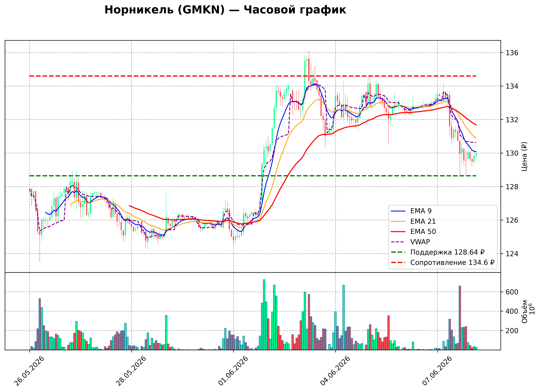Click the date label '26.05.2026'
541x392 pixels.
click(x=29, y=371)
